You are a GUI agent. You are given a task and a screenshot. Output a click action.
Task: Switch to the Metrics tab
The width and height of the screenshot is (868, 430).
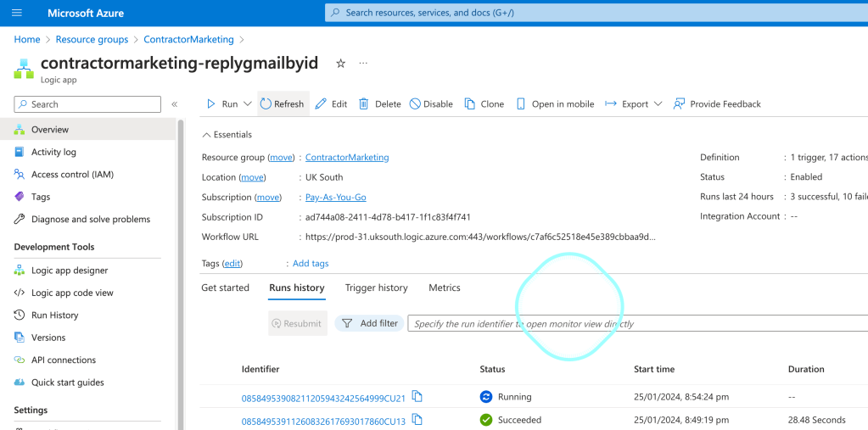[x=445, y=288]
